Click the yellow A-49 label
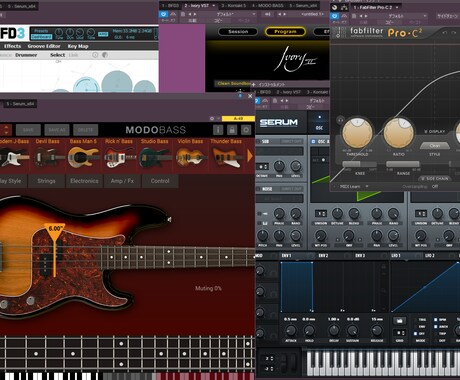The width and height of the screenshot is (460, 380). coord(238,118)
